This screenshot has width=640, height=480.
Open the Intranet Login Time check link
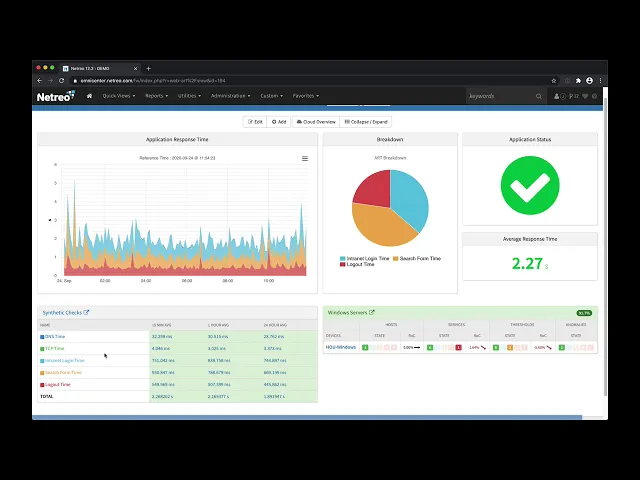click(x=64, y=360)
